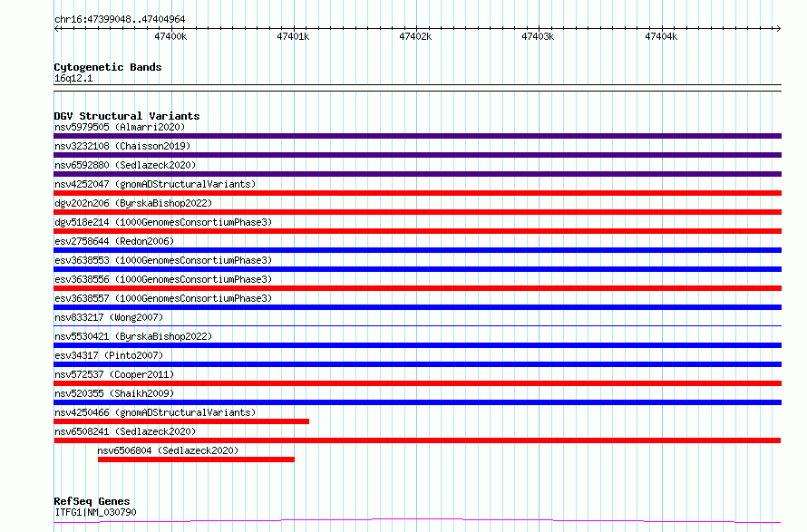Click the nsv4250466 (gnomADStructuralVariants) label
Image resolution: width=807 pixels, height=532 pixels.
[155, 412]
